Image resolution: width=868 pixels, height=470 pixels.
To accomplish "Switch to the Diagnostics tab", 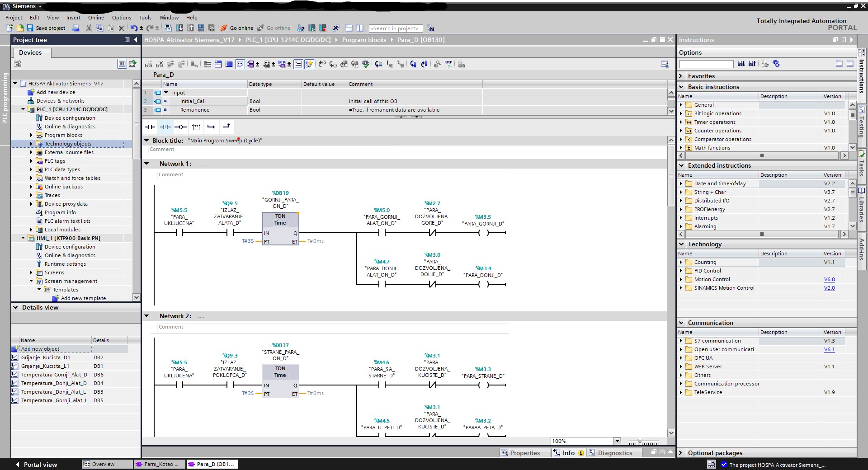I will (x=614, y=453).
